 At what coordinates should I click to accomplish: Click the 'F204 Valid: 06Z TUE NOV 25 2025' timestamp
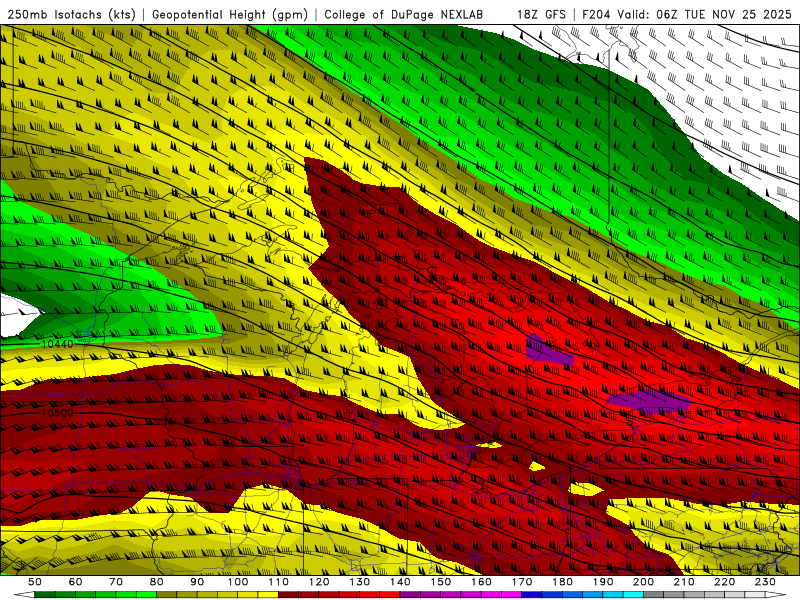point(687,14)
